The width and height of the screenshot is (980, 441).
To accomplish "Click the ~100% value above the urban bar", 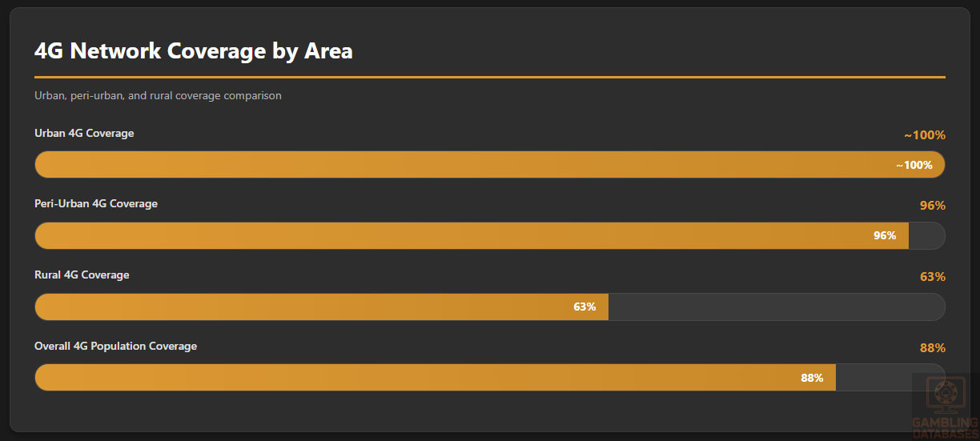I will point(925,135).
